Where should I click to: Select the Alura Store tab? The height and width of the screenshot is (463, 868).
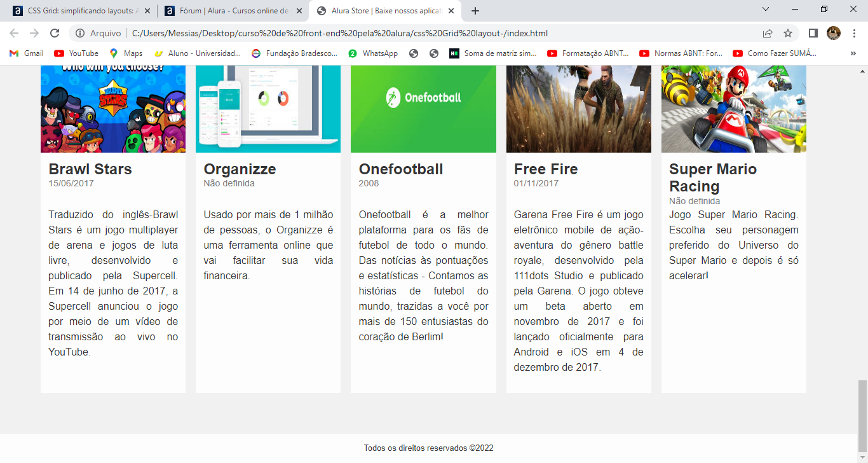[x=386, y=11]
